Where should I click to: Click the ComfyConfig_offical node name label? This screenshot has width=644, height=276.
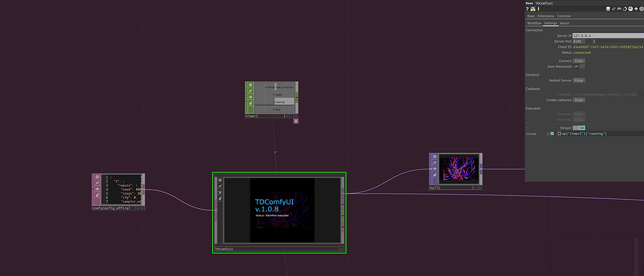tap(112, 208)
